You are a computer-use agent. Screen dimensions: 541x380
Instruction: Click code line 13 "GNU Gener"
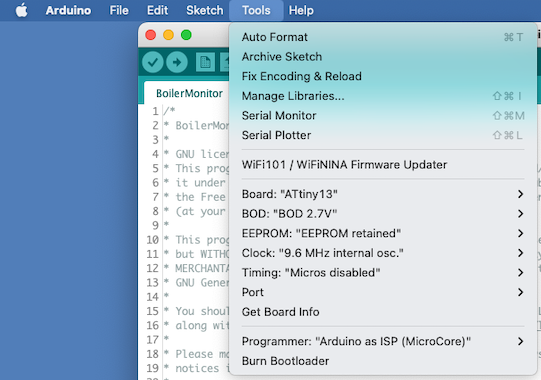(x=196, y=283)
